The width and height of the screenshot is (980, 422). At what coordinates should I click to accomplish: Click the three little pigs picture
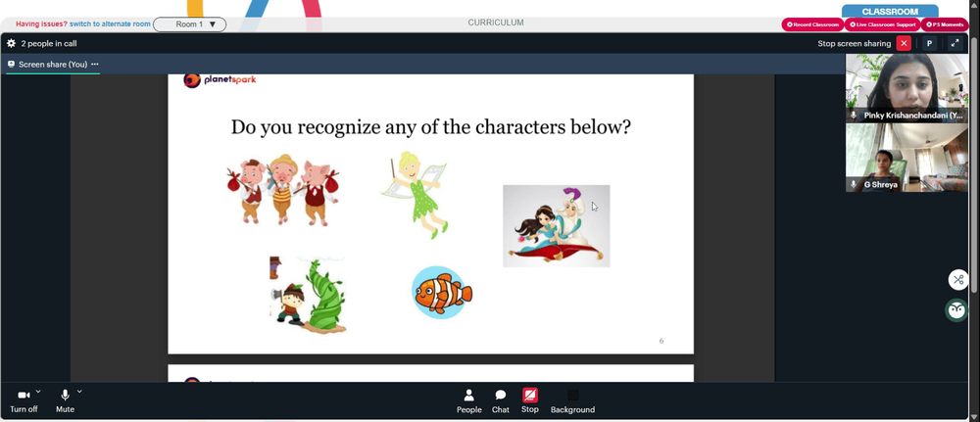[282, 190]
